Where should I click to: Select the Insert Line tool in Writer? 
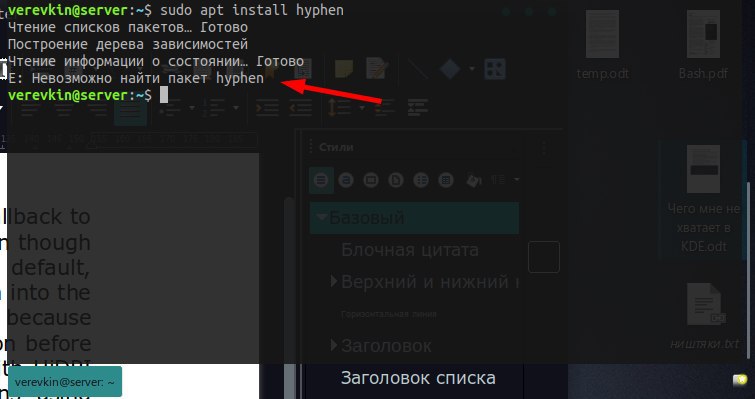(x=418, y=69)
